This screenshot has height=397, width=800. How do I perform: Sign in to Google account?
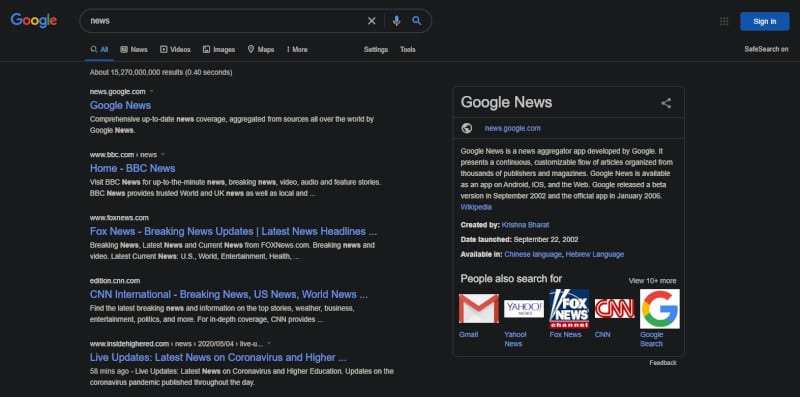[765, 21]
